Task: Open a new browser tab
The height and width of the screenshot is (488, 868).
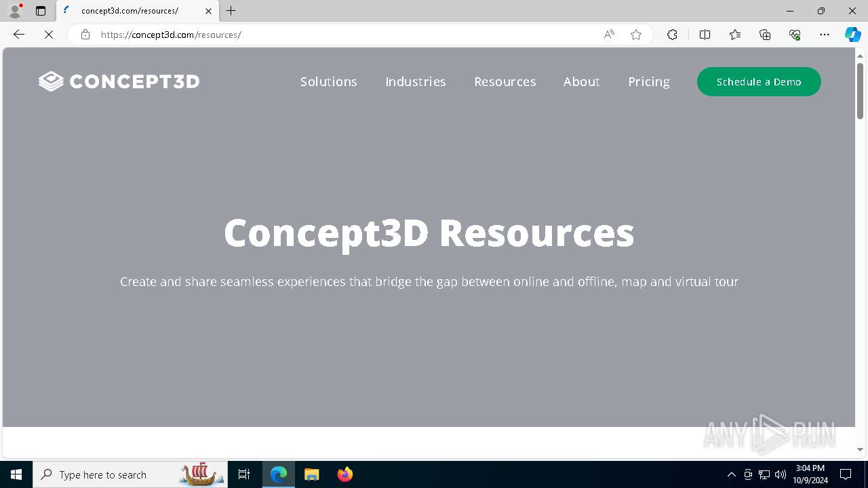Action: (231, 11)
